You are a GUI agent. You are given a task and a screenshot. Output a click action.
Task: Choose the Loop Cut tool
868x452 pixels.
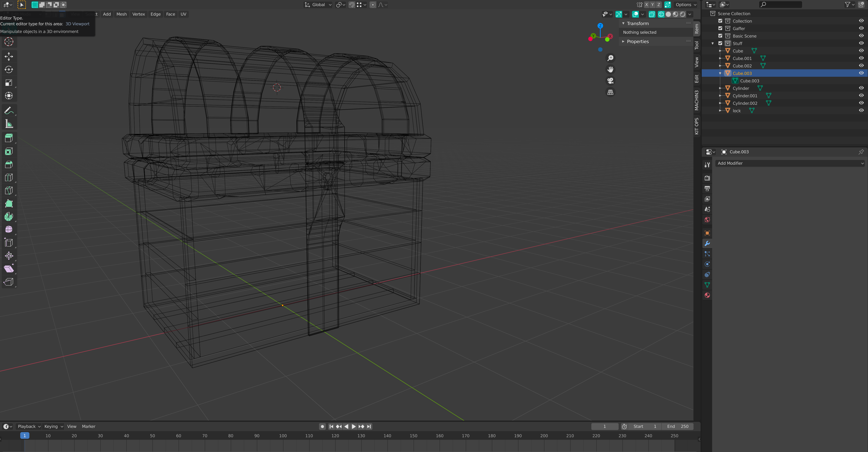tap(9, 177)
